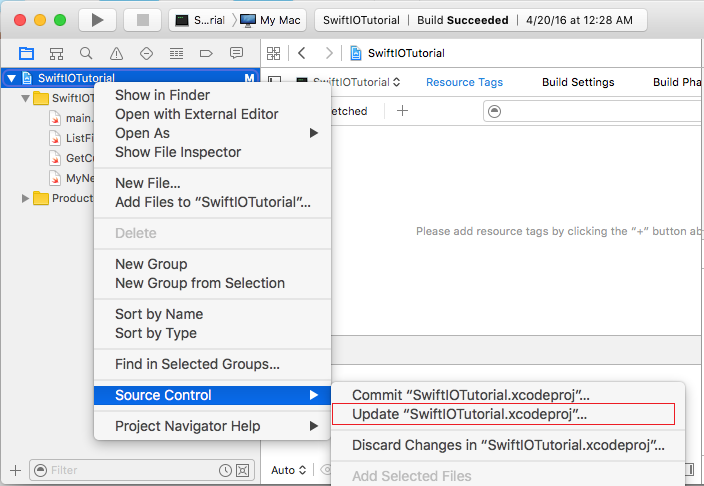Update "SwiftIOTutorial.xcodeproj"…

tap(508, 414)
